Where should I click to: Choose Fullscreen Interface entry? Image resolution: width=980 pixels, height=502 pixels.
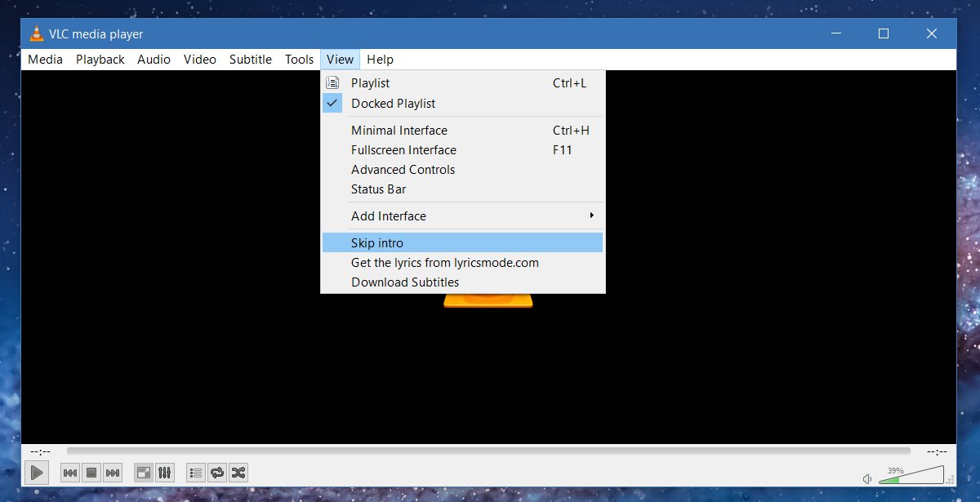[463, 150]
